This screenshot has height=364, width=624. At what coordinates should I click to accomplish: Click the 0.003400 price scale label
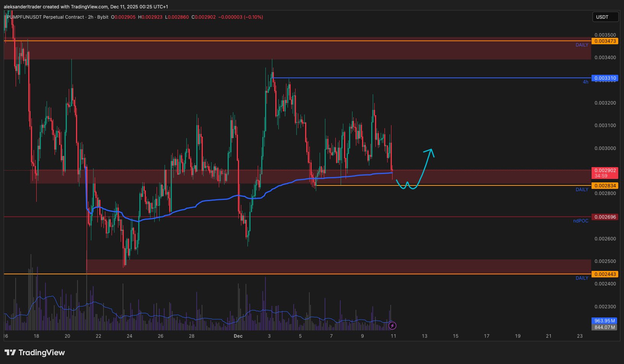(x=605, y=58)
